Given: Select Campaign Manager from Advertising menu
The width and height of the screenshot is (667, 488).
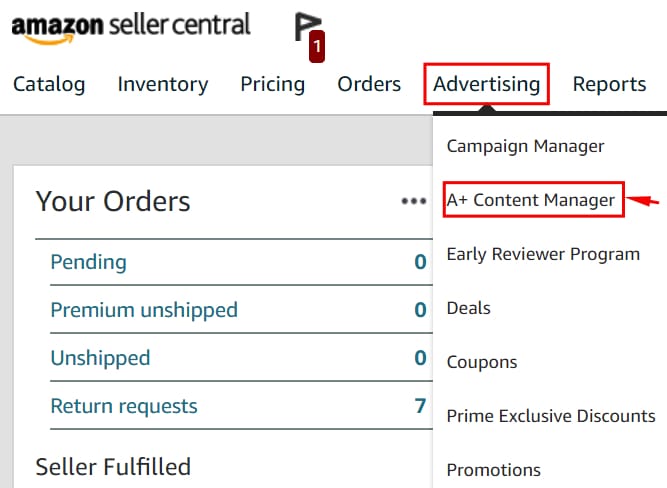Looking at the screenshot, I should point(525,146).
